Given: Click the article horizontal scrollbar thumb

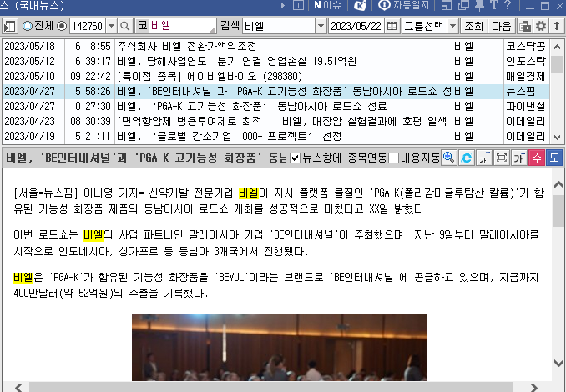Looking at the screenshot, I should (x=270, y=388).
